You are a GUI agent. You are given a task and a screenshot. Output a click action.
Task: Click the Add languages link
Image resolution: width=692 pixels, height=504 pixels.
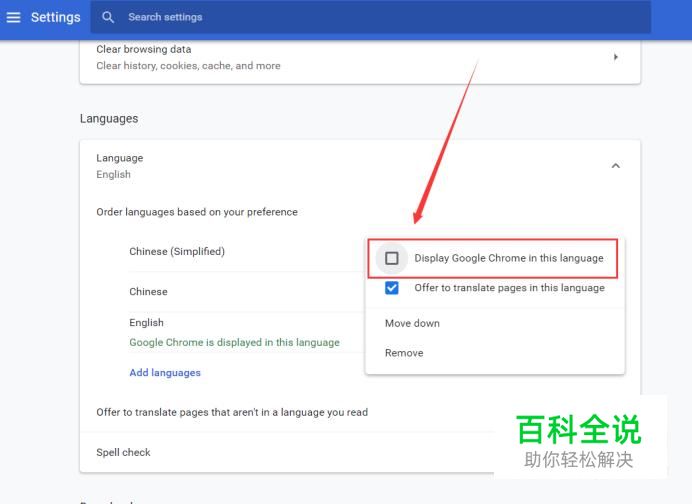pos(165,372)
